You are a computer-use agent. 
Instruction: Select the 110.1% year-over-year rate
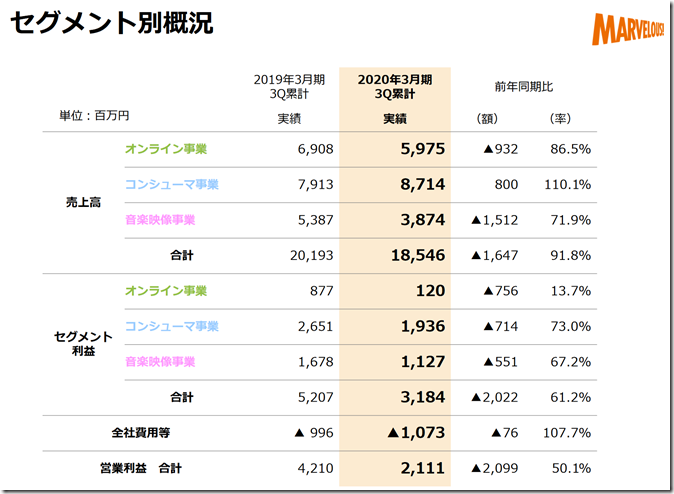568,185
